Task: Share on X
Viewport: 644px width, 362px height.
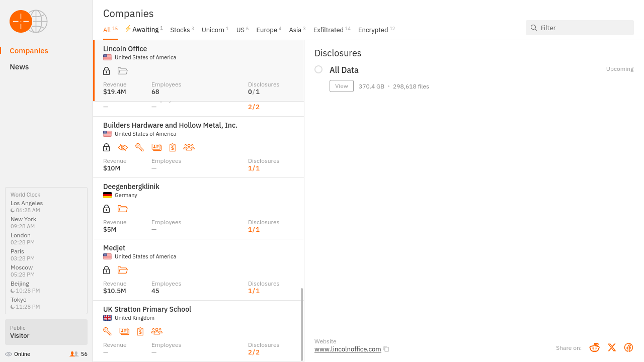Action: click(612, 347)
